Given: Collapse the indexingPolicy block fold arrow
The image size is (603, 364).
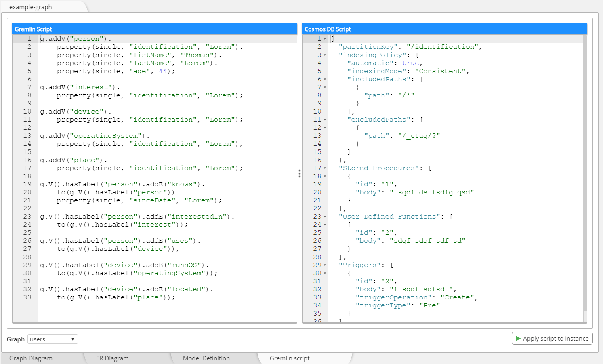Looking at the screenshot, I should point(325,55).
